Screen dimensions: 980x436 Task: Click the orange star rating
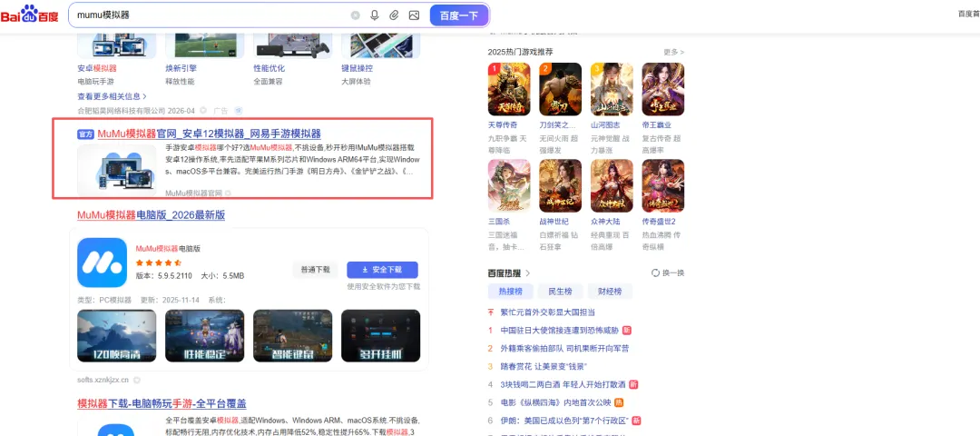point(159,263)
